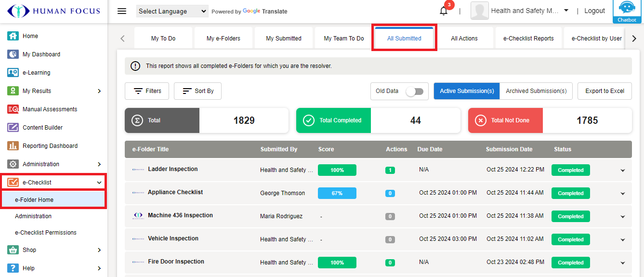Open Home from the sidebar icon
644x277 pixels.
click(13, 36)
